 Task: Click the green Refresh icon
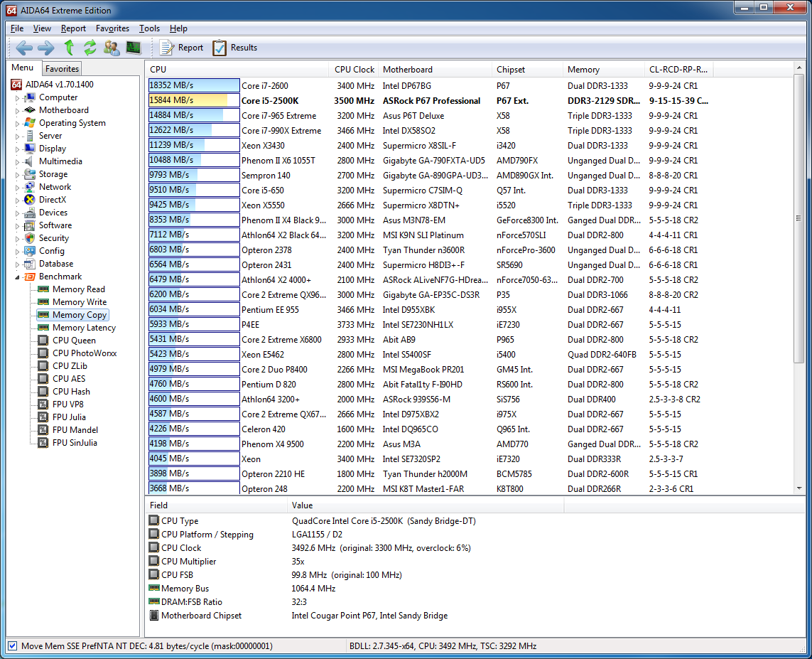point(90,48)
